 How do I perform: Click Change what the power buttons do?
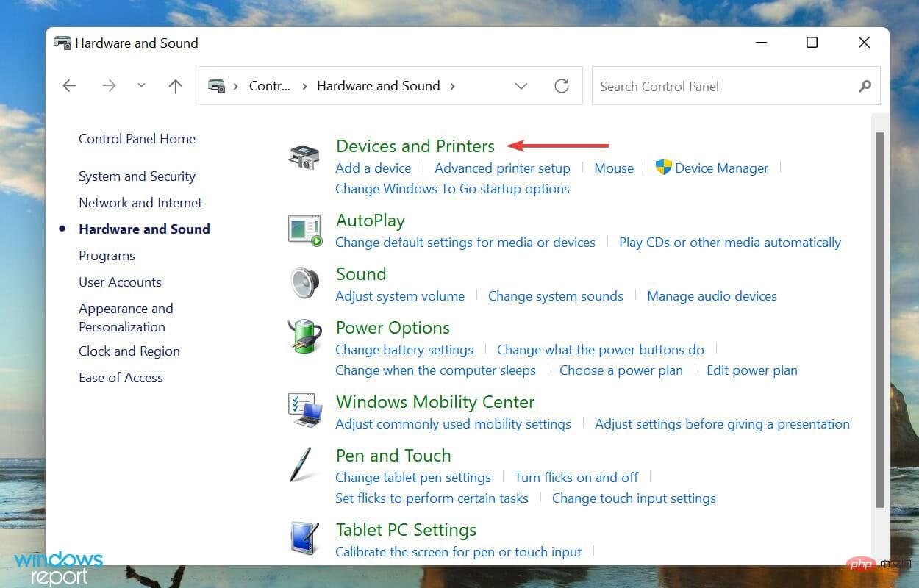click(601, 349)
